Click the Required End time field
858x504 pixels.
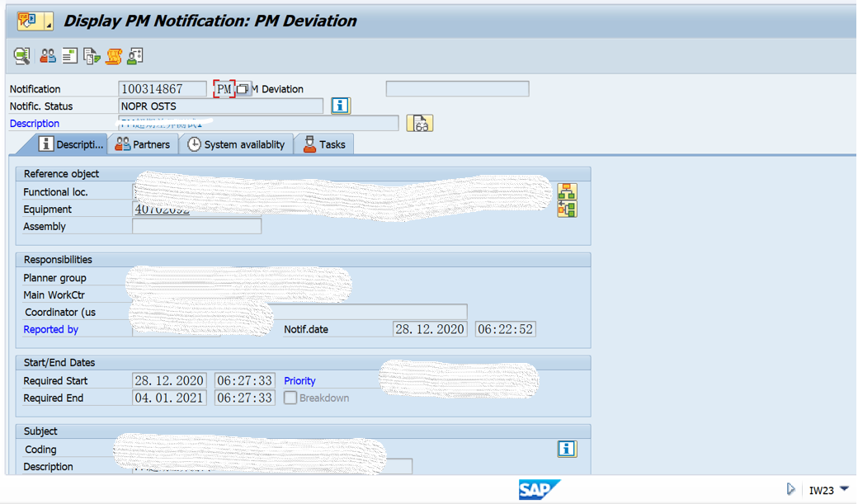[x=244, y=398]
